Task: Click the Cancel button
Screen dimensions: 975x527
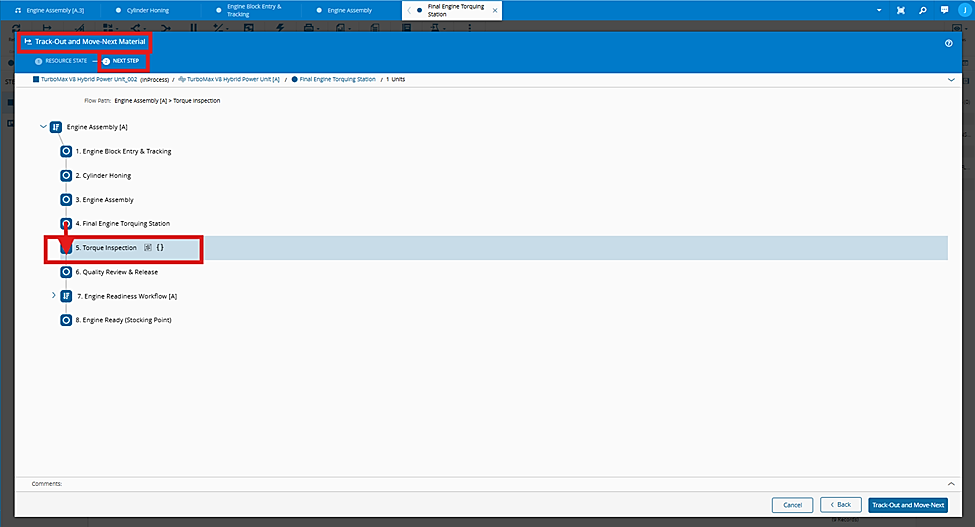Action: click(x=792, y=505)
